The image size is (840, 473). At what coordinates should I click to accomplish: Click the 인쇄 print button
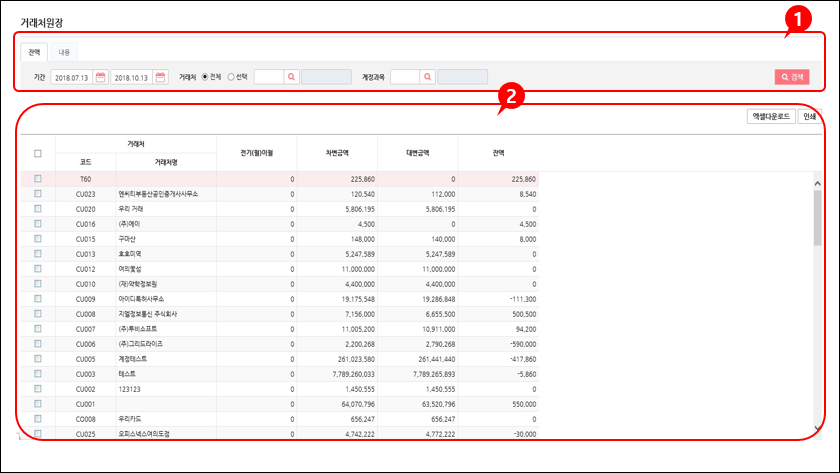pos(810,116)
